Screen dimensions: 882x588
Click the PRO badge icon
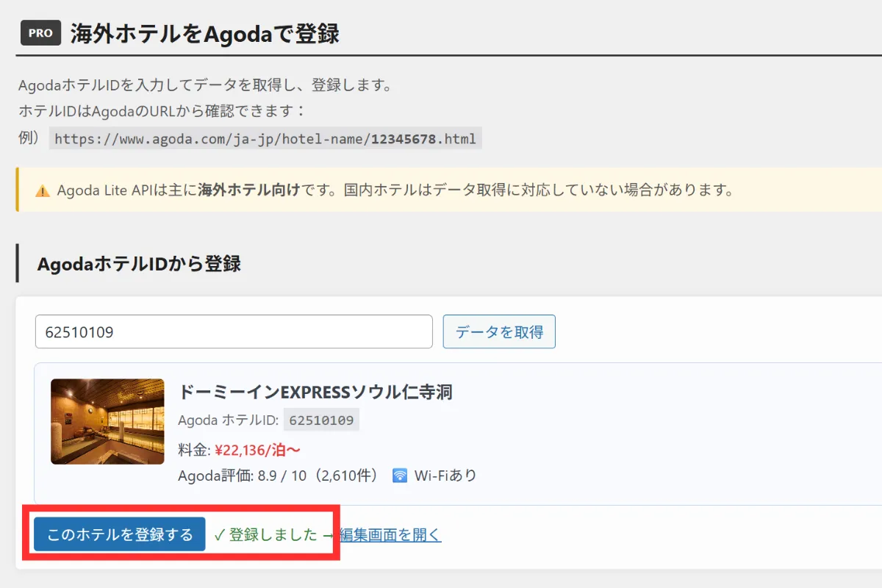pos(40,33)
